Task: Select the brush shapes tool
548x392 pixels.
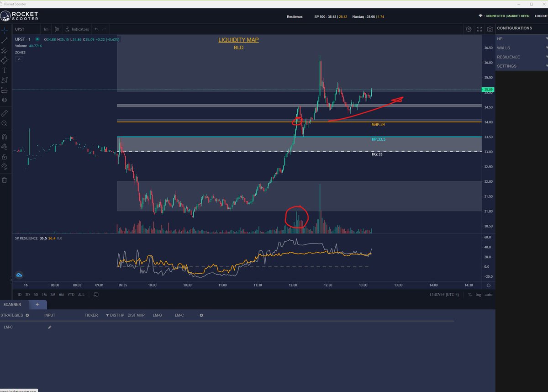Action: pyautogui.click(x=5, y=60)
